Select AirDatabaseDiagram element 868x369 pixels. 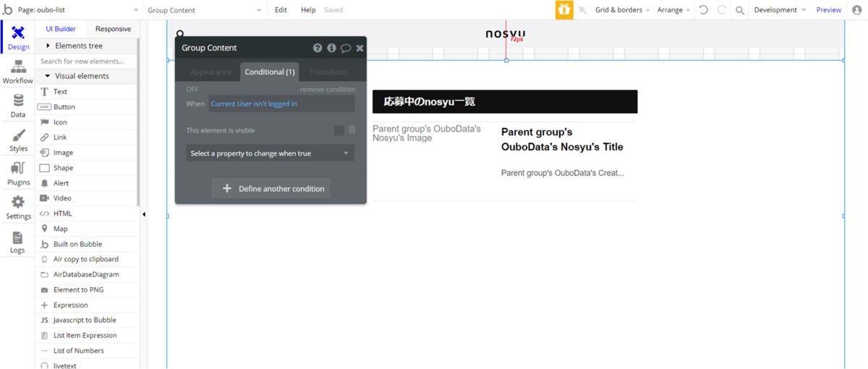[x=86, y=274]
